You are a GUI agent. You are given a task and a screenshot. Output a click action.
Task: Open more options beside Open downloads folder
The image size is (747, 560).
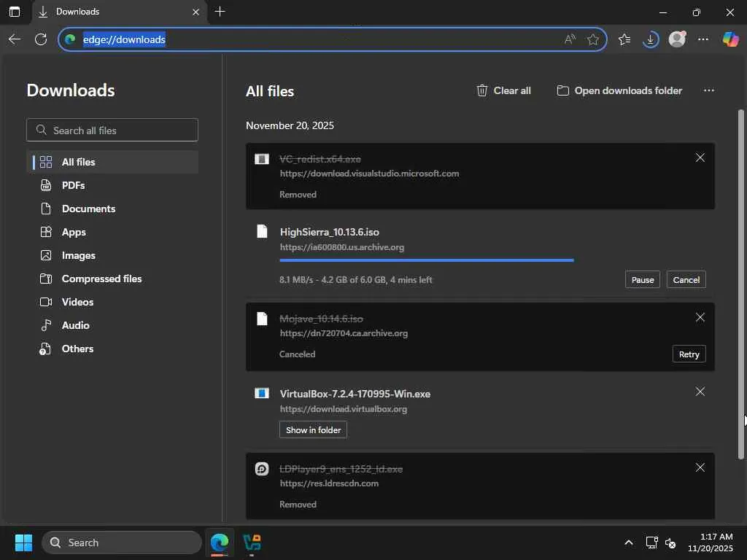(x=708, y=90)
